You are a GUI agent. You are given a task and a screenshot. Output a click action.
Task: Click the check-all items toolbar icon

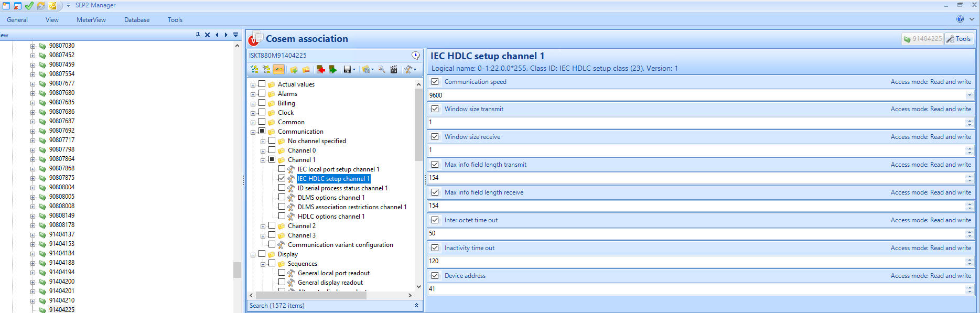[254, 69]
